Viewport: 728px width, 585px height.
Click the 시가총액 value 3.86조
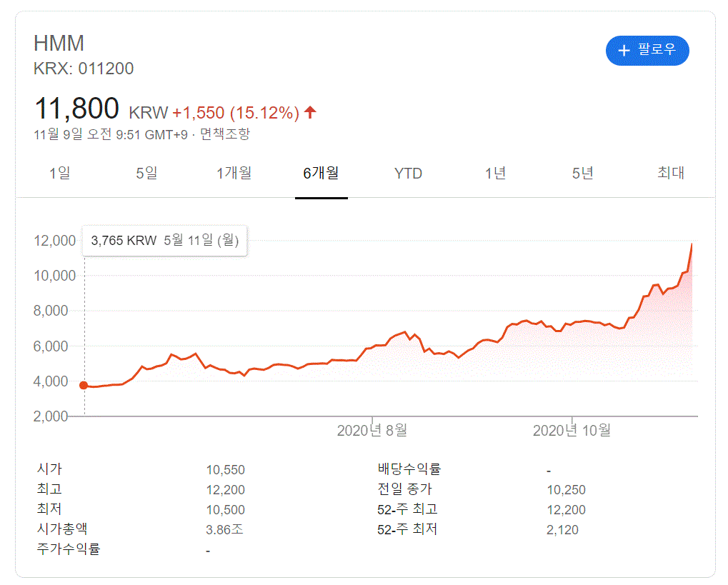224,530
